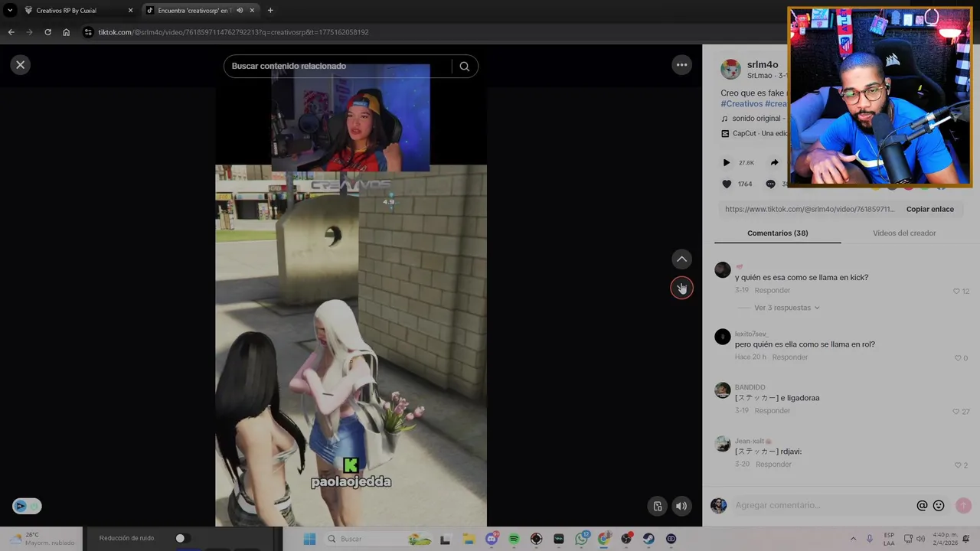Like Jean-xalt's comment heart
Viewport: 980px width, 551px height.
pos(958,465)
